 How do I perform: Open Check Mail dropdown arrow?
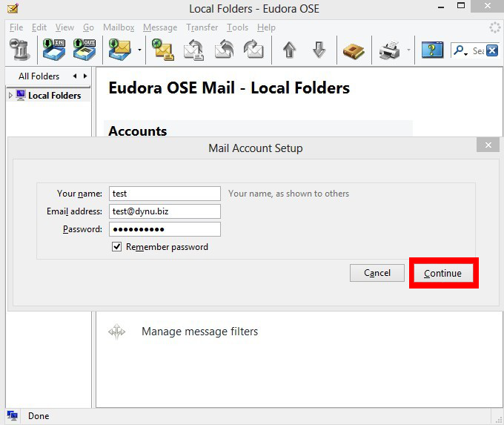[x=139, y=50]
